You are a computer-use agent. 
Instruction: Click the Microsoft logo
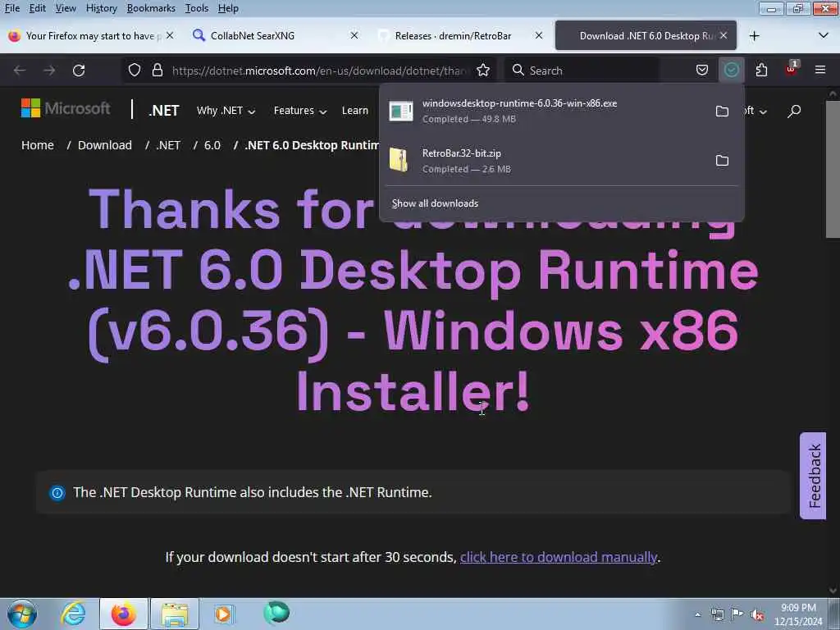point(66,108)
